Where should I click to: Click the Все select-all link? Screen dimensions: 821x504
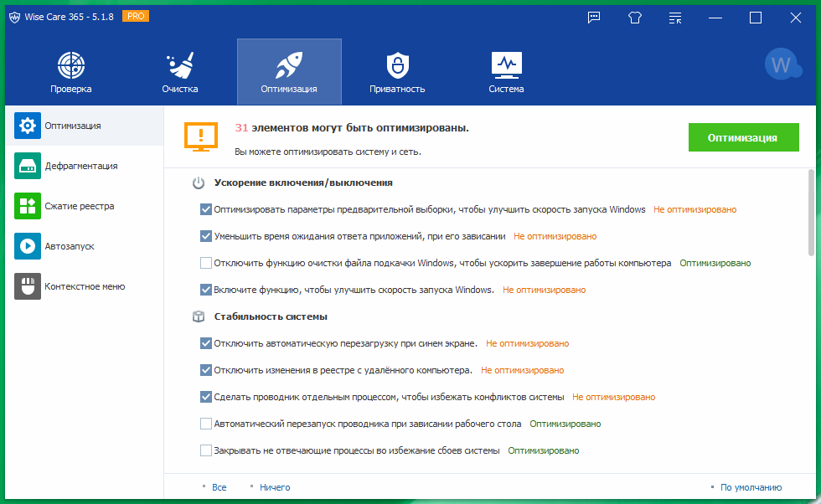coord(219,486)
